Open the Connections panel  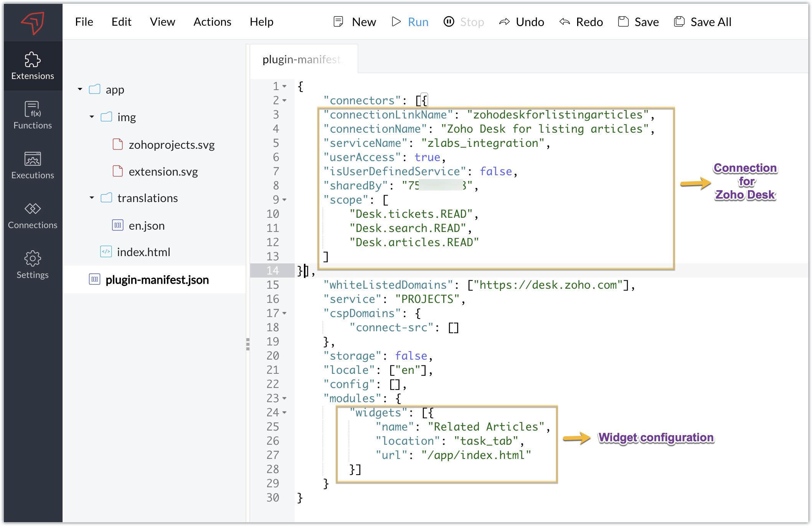33,215
